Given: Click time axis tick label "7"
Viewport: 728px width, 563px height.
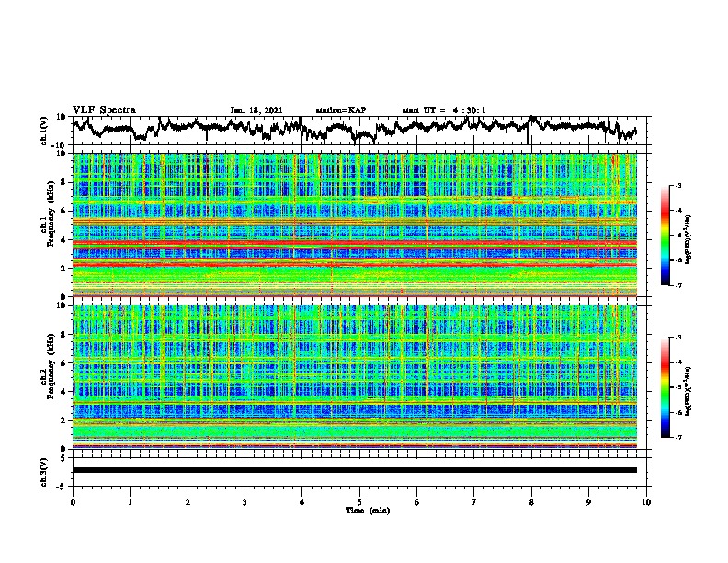Looking at the screenshot, I should pyautogui.click(x=474, y=502).
